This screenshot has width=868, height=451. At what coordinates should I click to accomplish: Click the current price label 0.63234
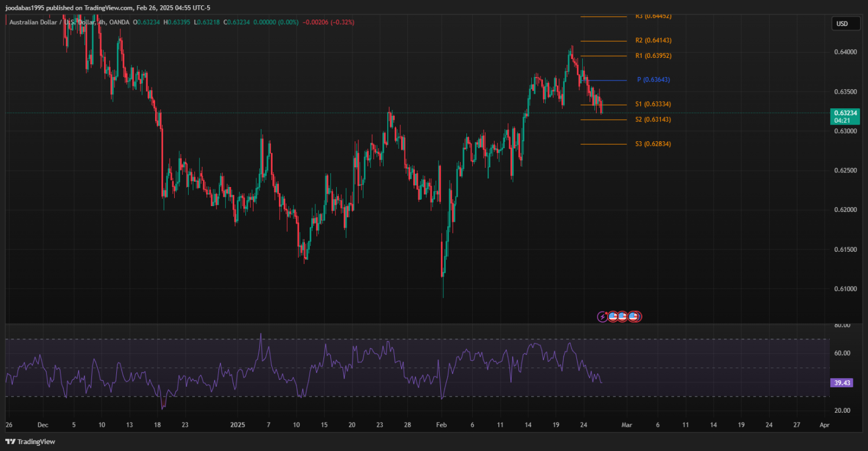pos(845,112)
